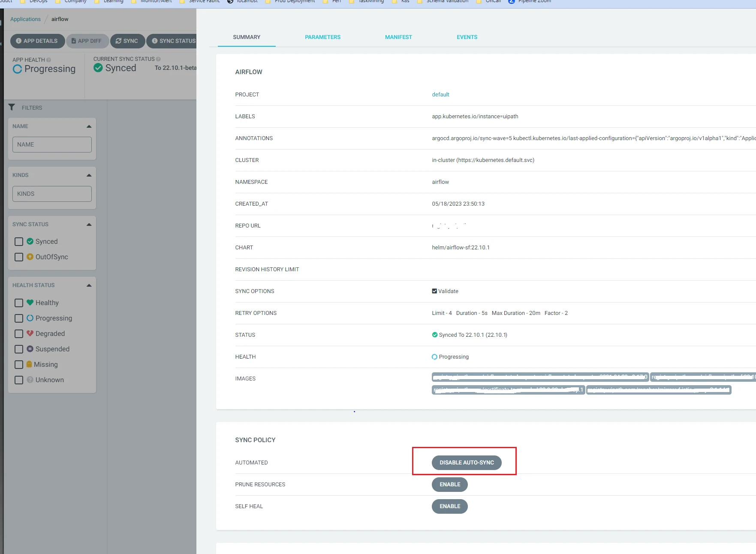Click the green check icon beside large Synced heading
756x554 pixels.
tap(98, 68)
